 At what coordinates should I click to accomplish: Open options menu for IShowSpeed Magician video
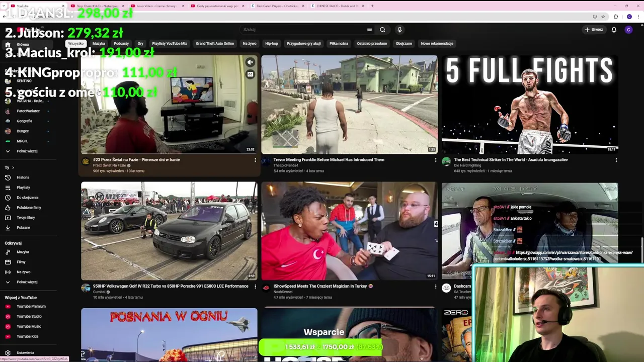click(x=436, y=287)
